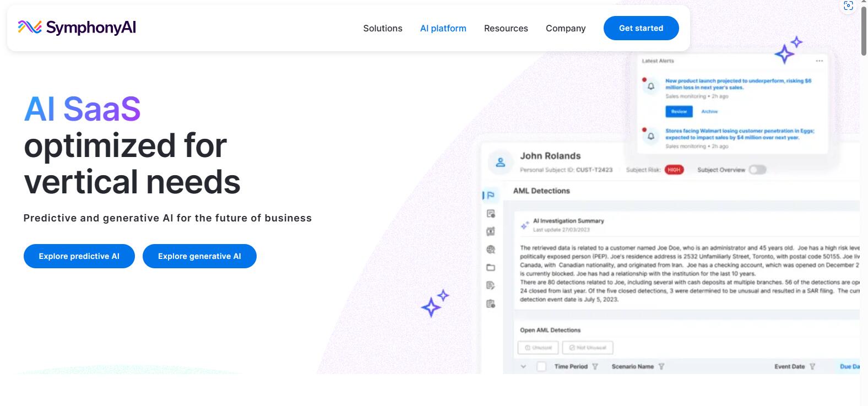Click Explore predictive AI button
868x406 pixels.
[79, 256]
